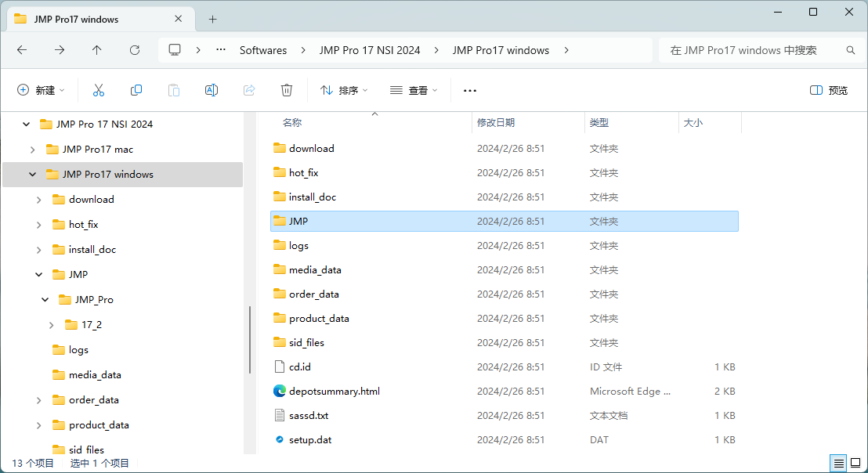868x473 pixels.
Task: Select the setup.dat file icon
Action: [x=280, y=440]
